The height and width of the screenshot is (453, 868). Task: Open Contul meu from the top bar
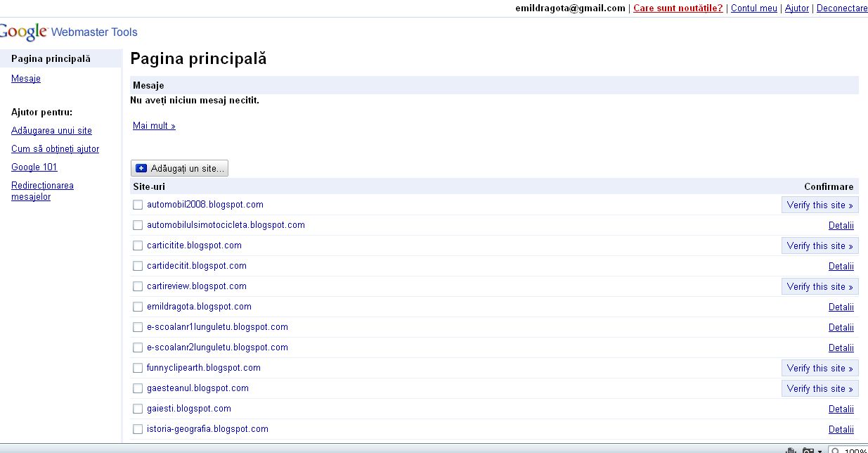click(754, 8)
